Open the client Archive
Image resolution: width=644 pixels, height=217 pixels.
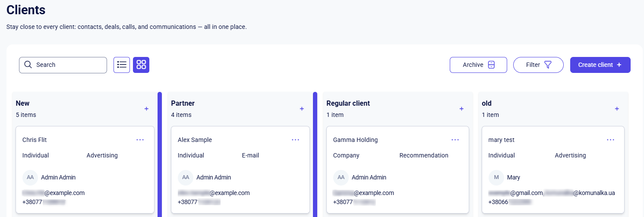click(478, 65)
